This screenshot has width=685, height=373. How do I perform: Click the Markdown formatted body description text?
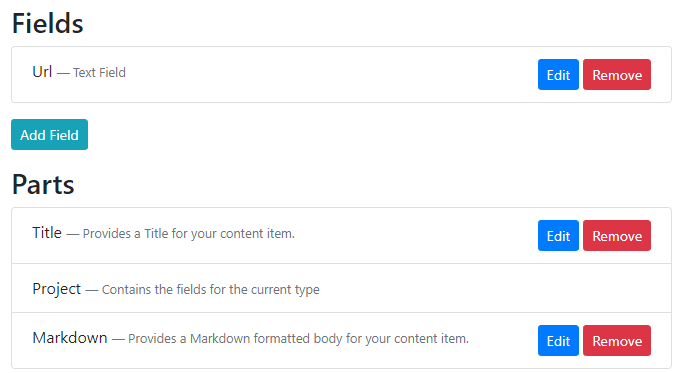coord(298,338)
